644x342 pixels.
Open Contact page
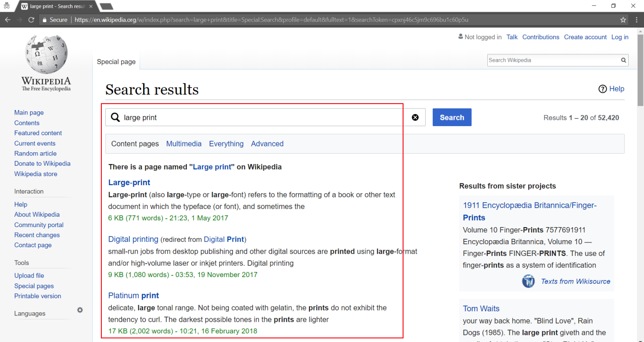[33, 245]
